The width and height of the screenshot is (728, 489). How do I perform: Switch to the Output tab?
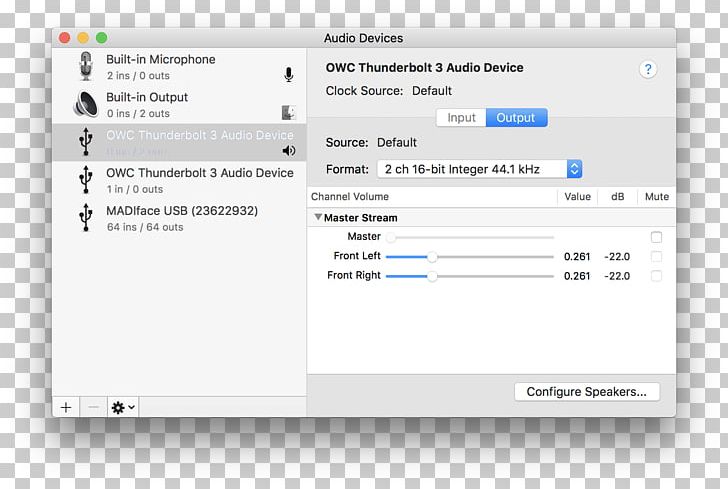point(516,117)
